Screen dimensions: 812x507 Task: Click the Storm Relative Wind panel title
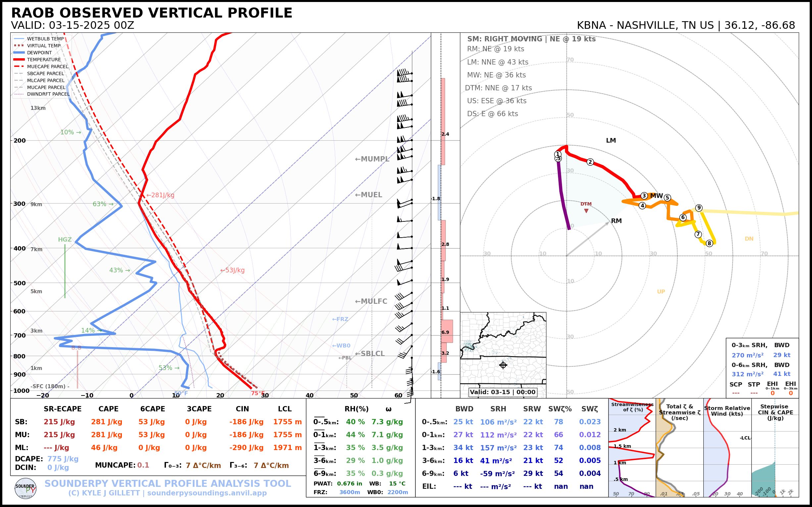point(727,411)
